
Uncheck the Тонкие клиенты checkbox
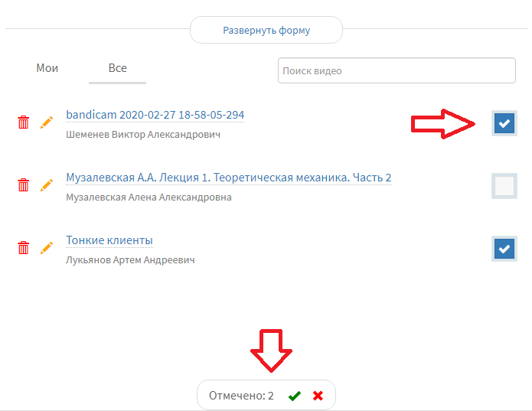tap(504, 249)
